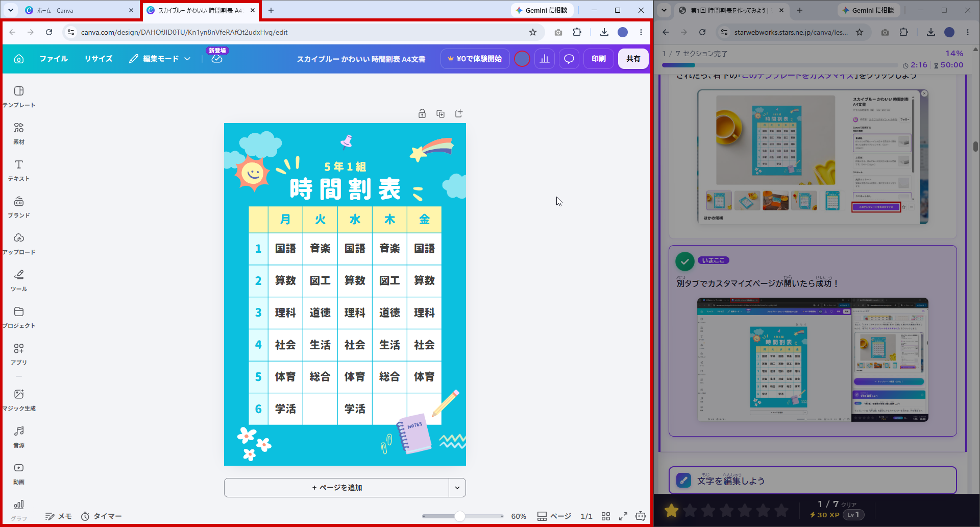980x527 pixels.
Task: Open the comments speech bubble icon
Action: 569,59
